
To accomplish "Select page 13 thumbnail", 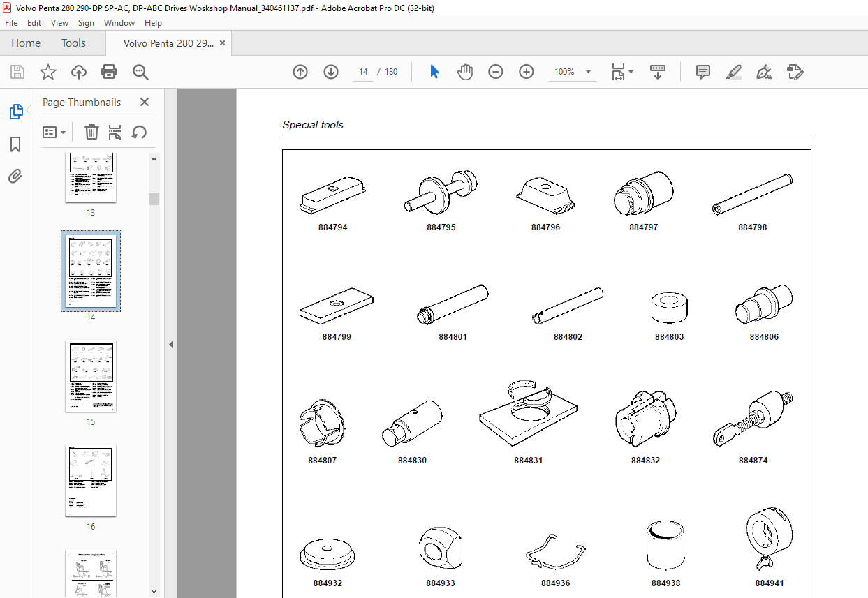I will (x=91, y=178).
